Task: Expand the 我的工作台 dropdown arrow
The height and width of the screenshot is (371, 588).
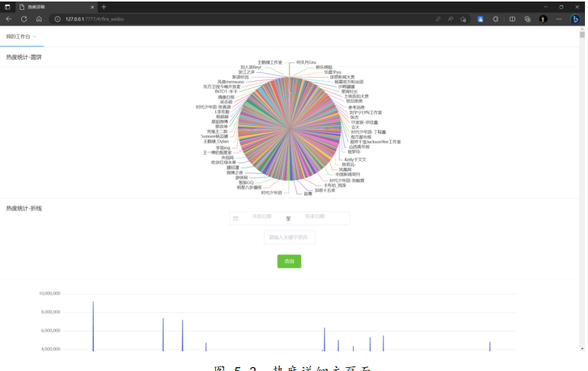Action: click(x=35, y=36)
